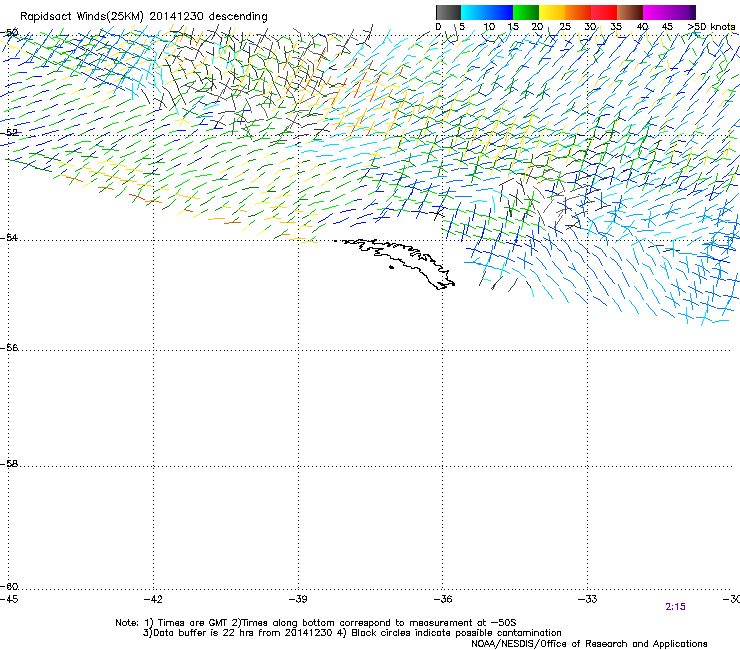This screenshot has height=650, width=740.
Task: Pick the brown 35–40 knots legend swatch
Action: pos(630,12)
